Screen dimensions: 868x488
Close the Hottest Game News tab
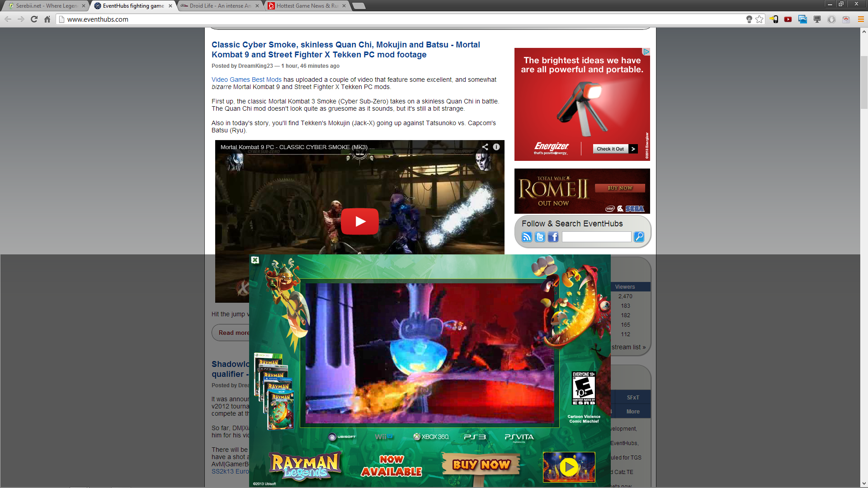(x=344, y=6)
